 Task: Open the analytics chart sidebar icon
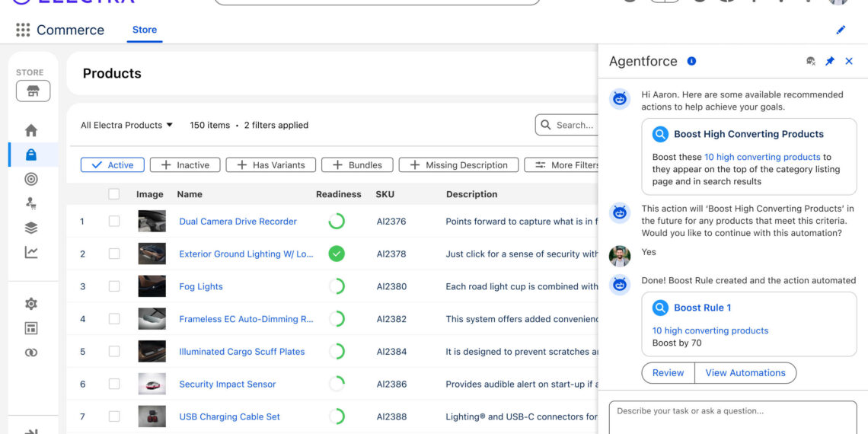pyautogui.click(x=31, y=253)
